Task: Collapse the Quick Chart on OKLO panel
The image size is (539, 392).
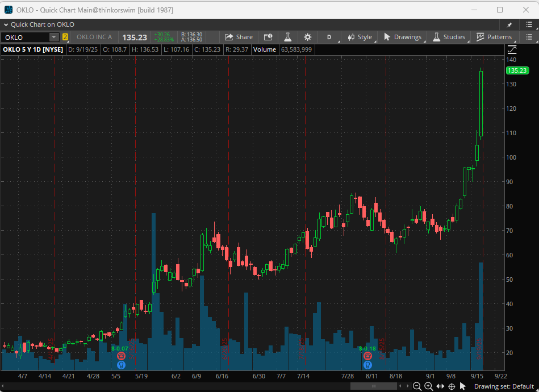Action: click(x=6, y=25)
